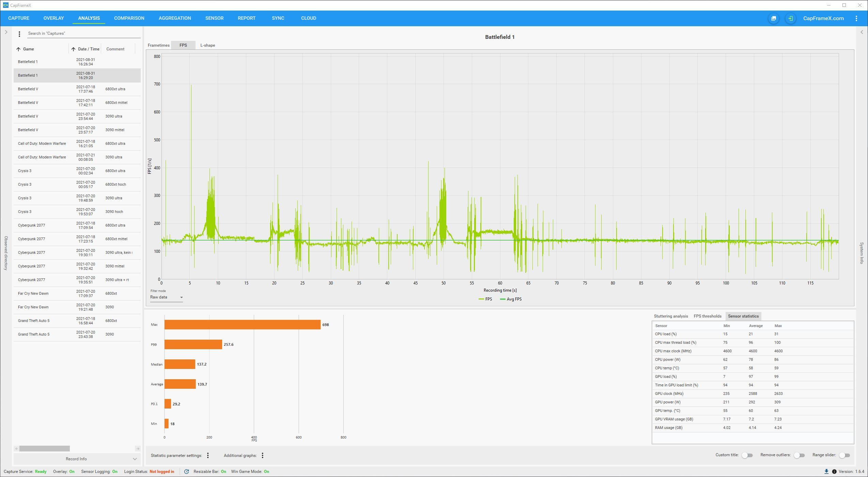Open the AGGREGATION tab
Viewport: 868px width, 477px height.
[x=175, y=18]
